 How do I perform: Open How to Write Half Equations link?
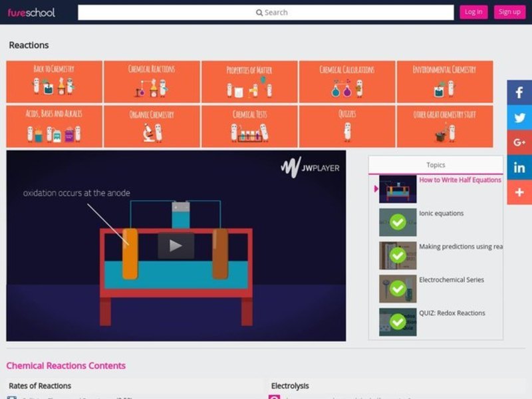pos(460,180)
